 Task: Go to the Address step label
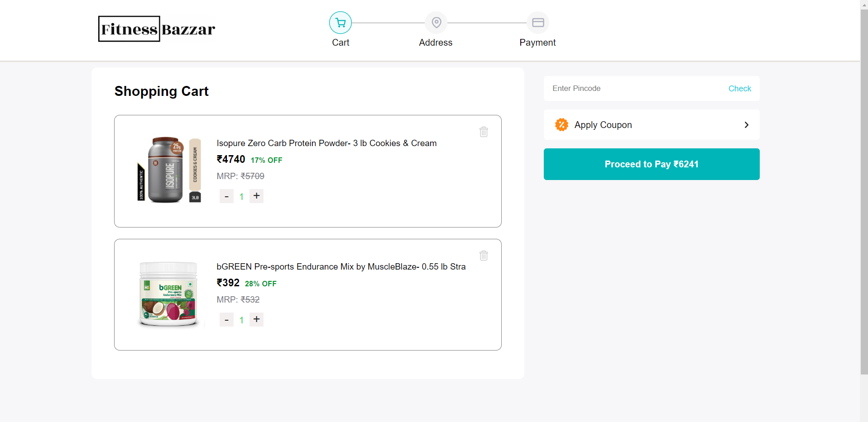point(436,43)
